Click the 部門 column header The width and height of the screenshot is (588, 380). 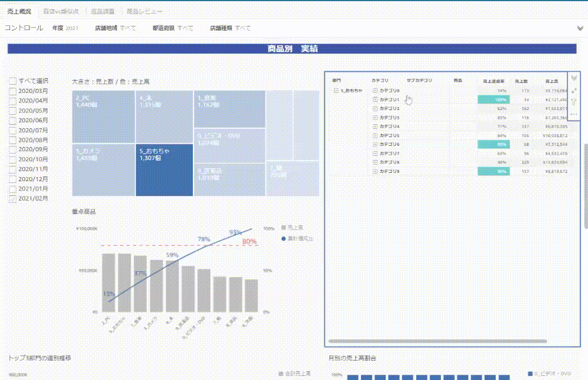point(336,80)
